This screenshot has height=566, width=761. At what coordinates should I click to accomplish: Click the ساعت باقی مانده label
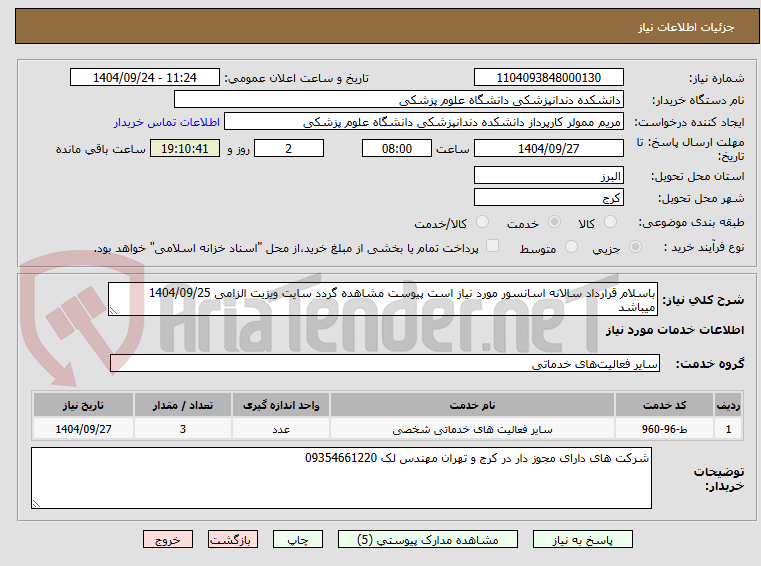[x=100, y=149]
